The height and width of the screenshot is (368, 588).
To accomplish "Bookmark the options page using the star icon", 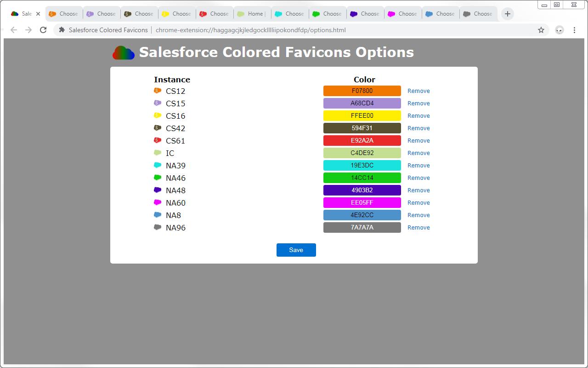I will pyautogui.click(x=541, y=29).
